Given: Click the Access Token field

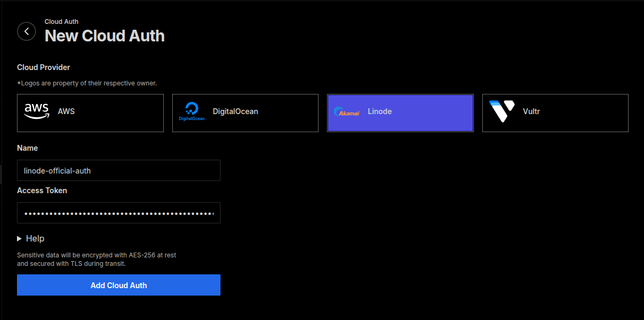Looking at the screenshot, I should 118,213.
